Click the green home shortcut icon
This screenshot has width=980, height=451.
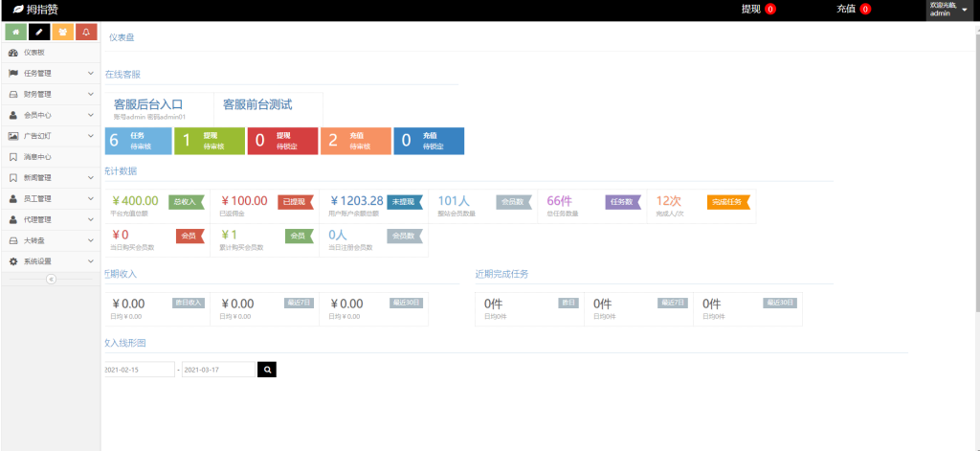(x=15, y=32)
